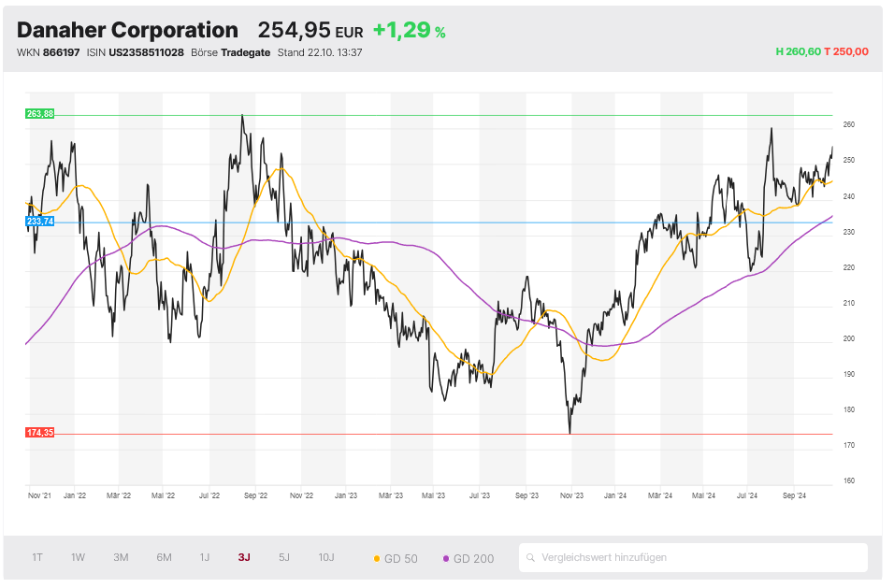
Task: Click the +1,29 % change value
Action: point(409,30)
